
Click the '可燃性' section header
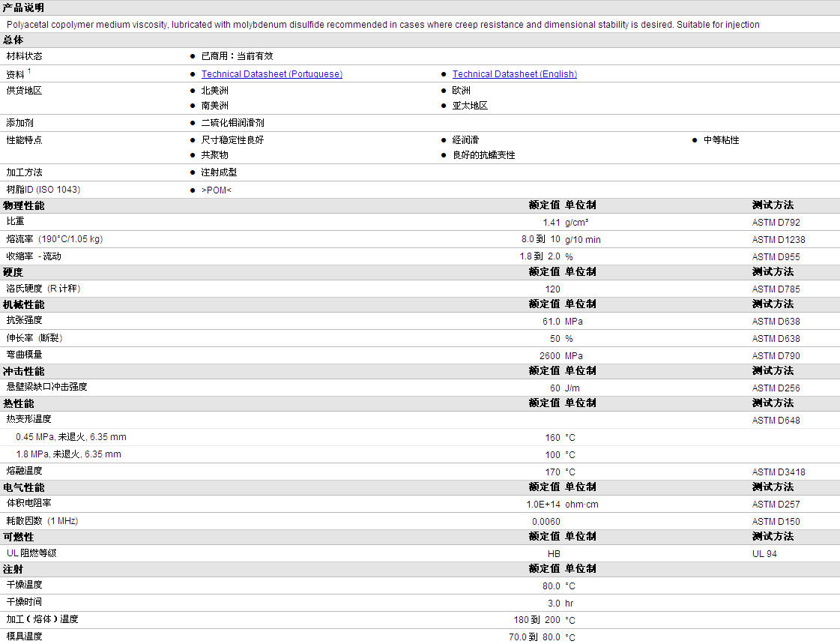point(18,537)
